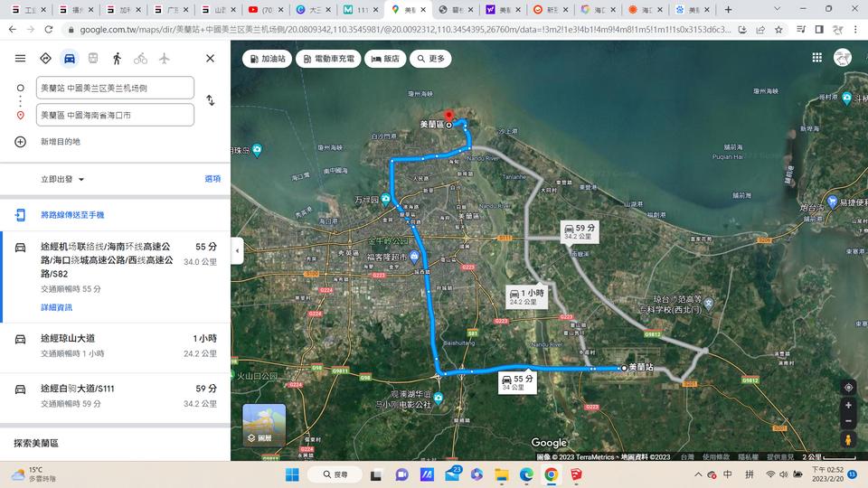This screenshot has width=868, height=488.
Task: Select walking travel mode
Action: [x=117, y=58]
